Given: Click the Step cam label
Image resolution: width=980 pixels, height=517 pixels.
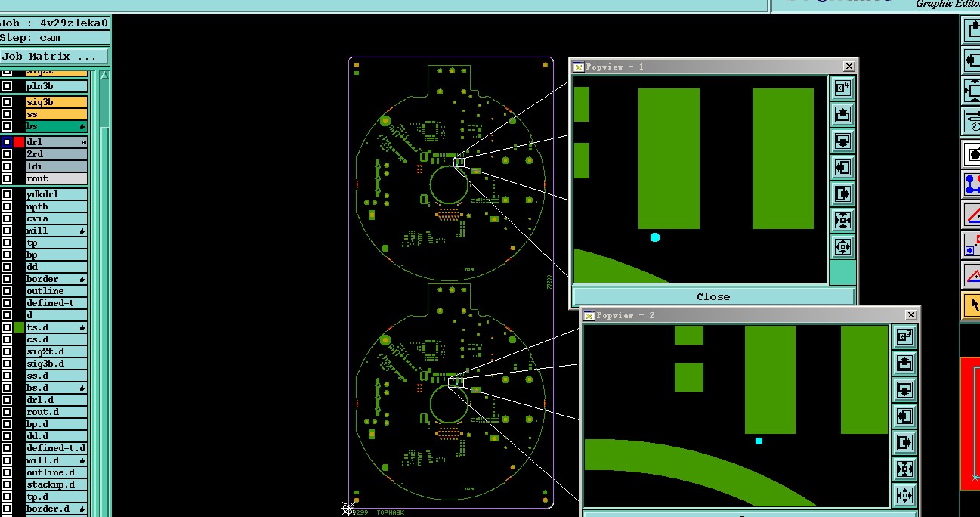Looking at the screenshot, I should 54,38.
